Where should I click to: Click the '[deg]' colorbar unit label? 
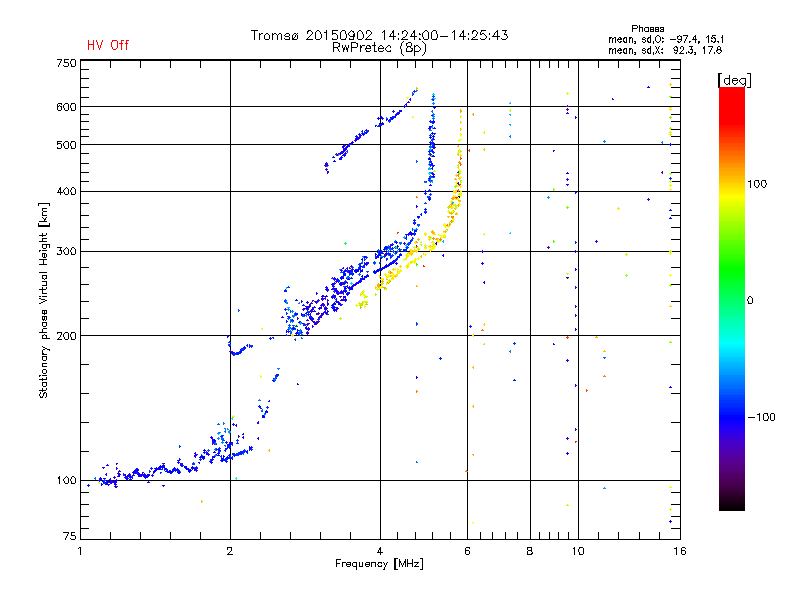[734, 80]
